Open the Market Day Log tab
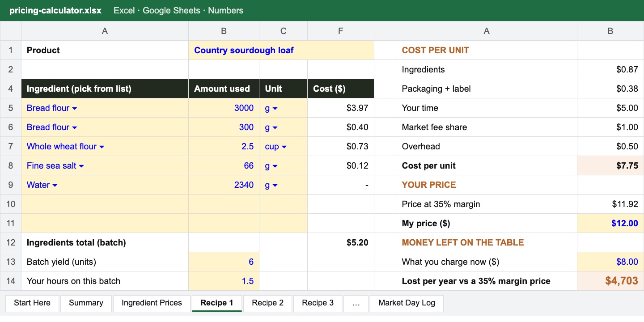Screen dimensions: 644x322 407,303
